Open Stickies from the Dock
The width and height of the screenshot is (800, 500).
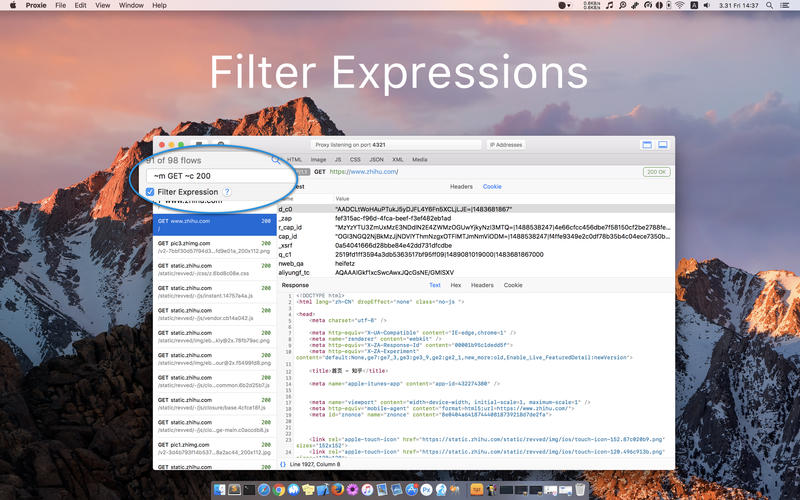(308, 490)
